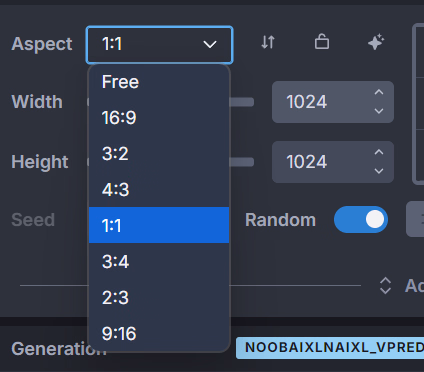Select the highlighted 1:1 option
This screenshot has height=372, width=424.
(159, 225)
